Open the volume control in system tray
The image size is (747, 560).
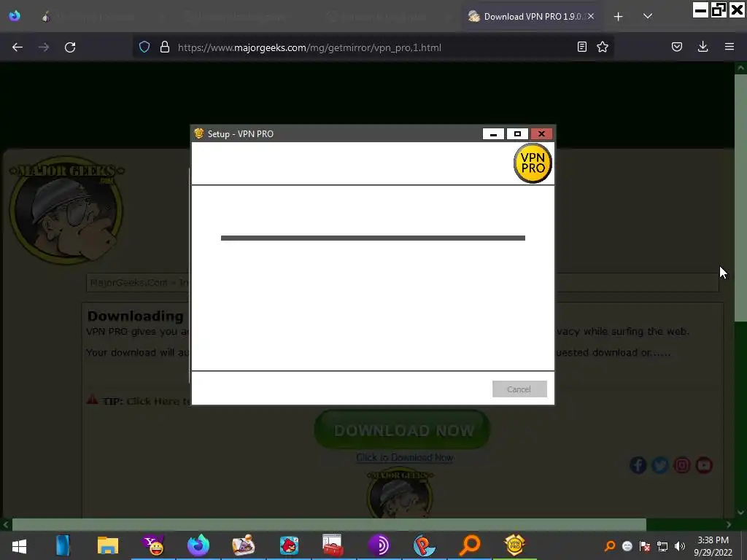pos(680,546)
